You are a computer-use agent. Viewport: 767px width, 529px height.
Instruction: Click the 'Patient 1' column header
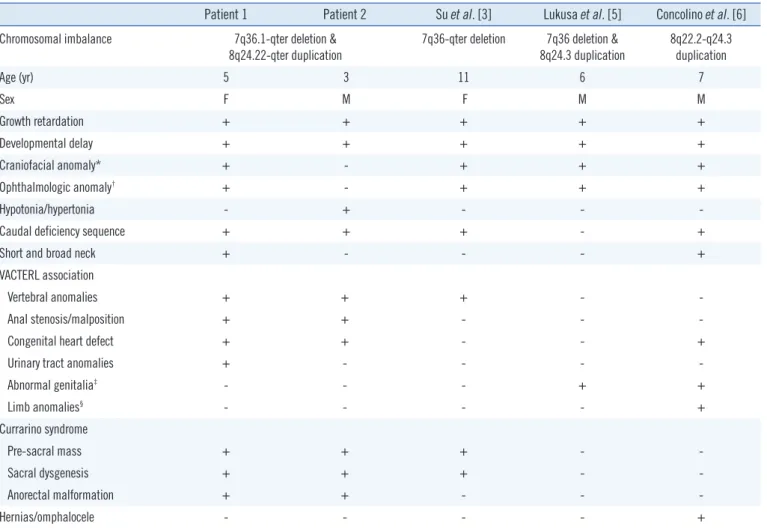(x=226, y=14)
